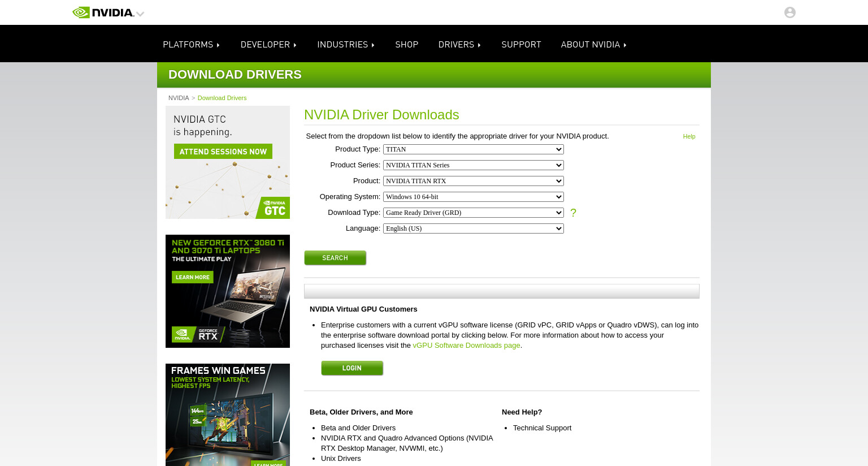Click the green question mark help icon
The height and width of the screenshot is (466, 868).
[x=573, y=213]
